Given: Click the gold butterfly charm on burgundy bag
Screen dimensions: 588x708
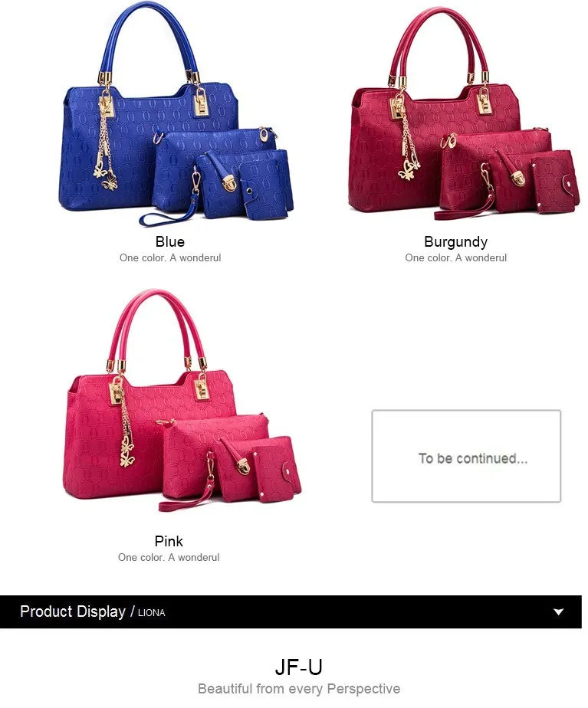Looking at the screenshot, I should point(409,169).
